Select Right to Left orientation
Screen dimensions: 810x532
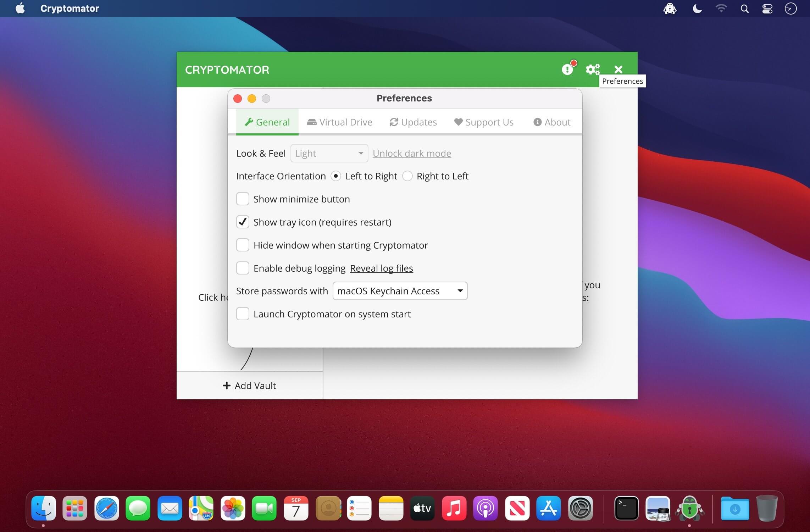pyautogui.click(x=407, y=176)
